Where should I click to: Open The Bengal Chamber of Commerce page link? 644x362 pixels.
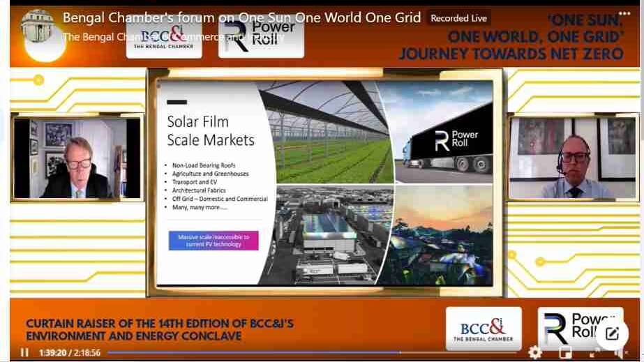(172, 37)
